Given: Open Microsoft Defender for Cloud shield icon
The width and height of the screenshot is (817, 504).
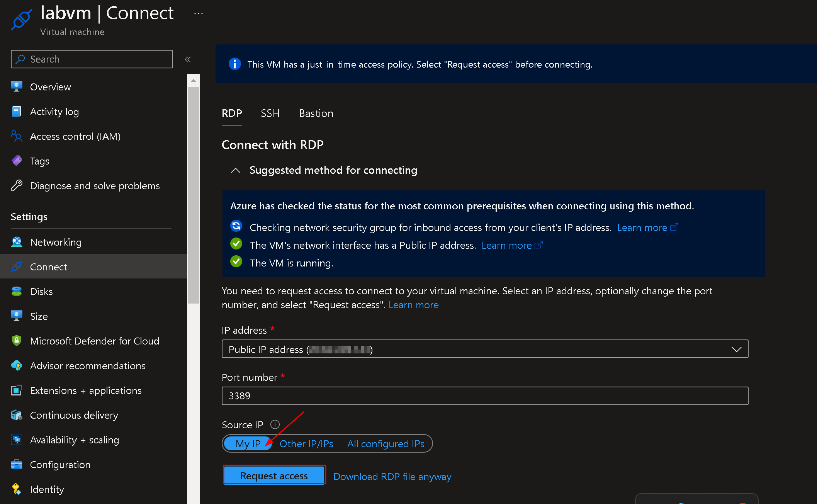Looking at the screenshot, I should point(16,341).
